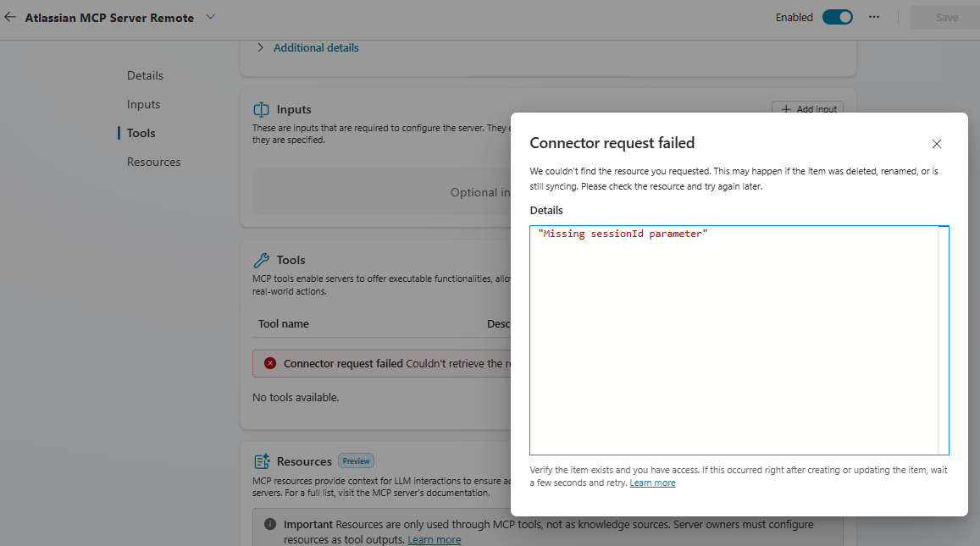980x546 pixels.
Task: Open the Atlassian MCP Server Remote dropdown chevron
Action: 211,17
